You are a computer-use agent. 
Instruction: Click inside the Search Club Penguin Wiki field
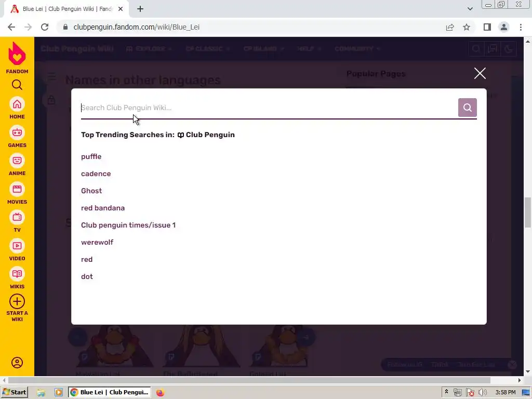pos(269,108)
